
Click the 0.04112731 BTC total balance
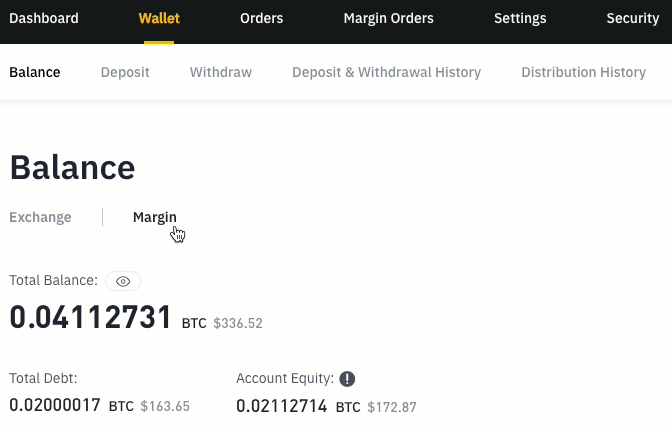tap(91, 317)
